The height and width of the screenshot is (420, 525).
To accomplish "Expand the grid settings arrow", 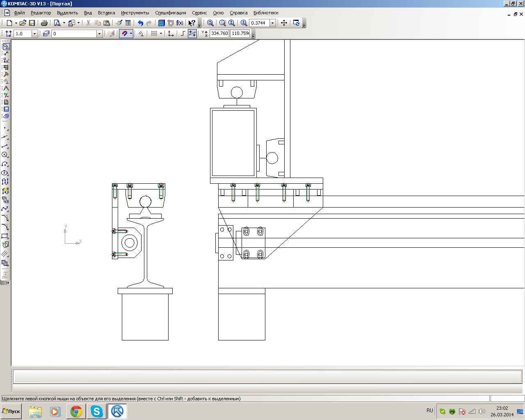I will [161, 34].
